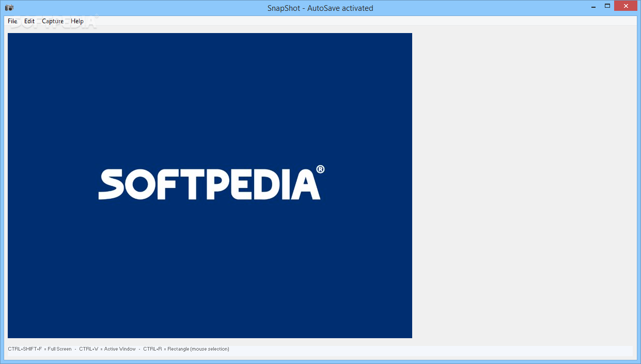Open the Edit menu
This screenshot has height=364, width=641.
pyautogui.click(x=29, y=21)
